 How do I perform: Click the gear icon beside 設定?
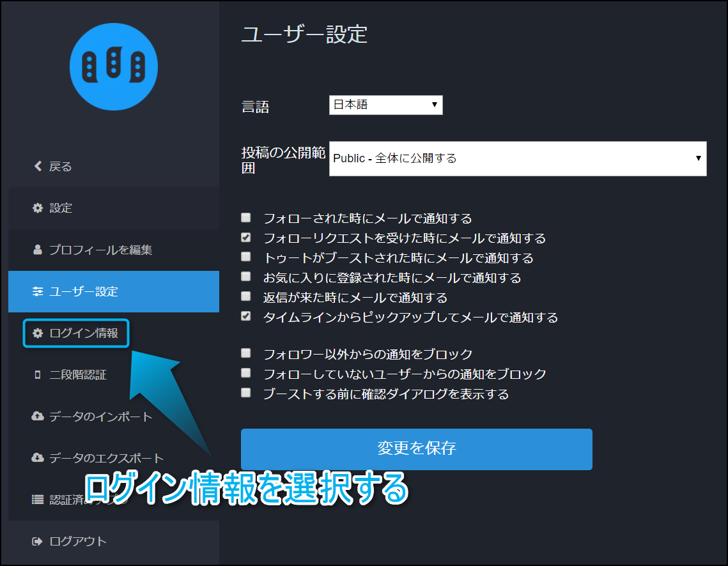(38, 208)
